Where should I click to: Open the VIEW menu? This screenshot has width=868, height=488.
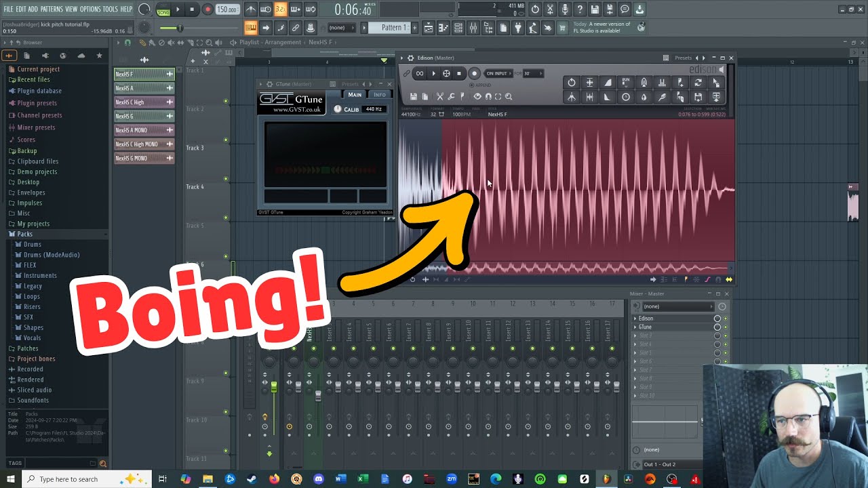[x=71, y=9]
